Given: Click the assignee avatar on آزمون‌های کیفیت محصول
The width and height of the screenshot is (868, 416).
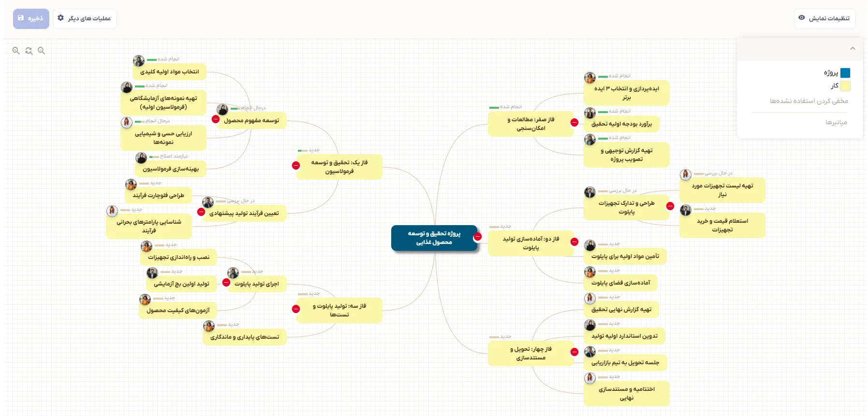Looking at the screenshot, I should click(145, 300).
